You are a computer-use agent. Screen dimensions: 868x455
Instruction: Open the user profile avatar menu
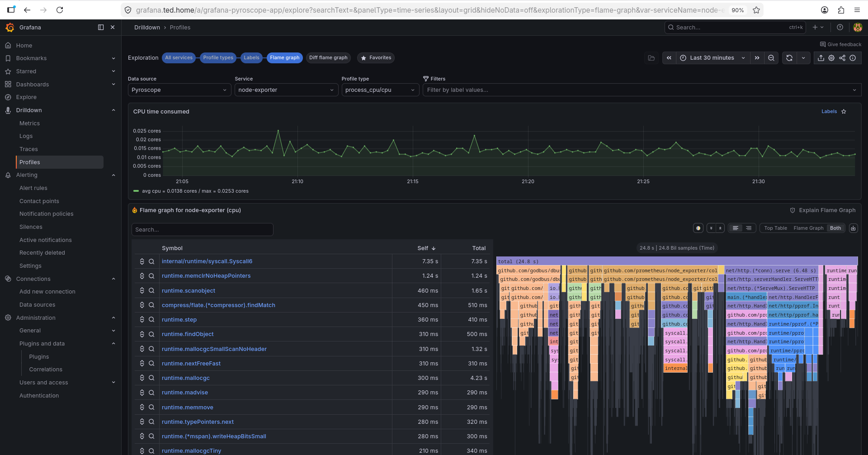[x=857, y=28]
